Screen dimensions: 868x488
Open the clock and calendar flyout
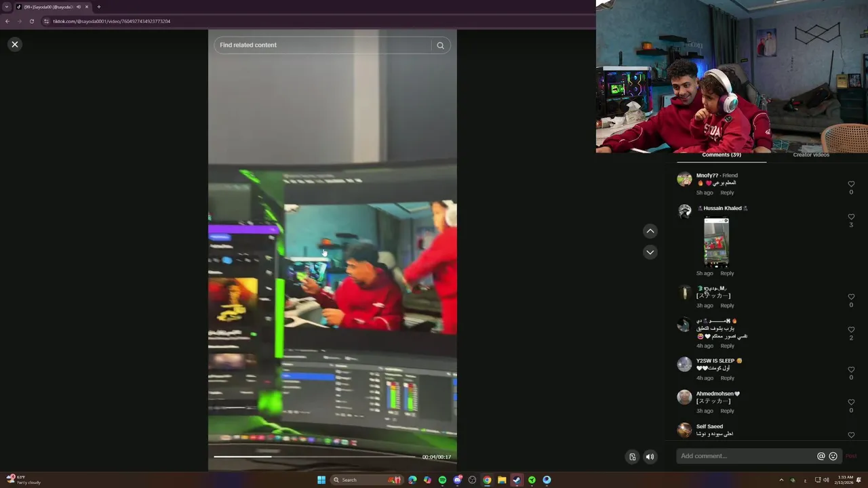pyautogui.click(x=845, y=480)
